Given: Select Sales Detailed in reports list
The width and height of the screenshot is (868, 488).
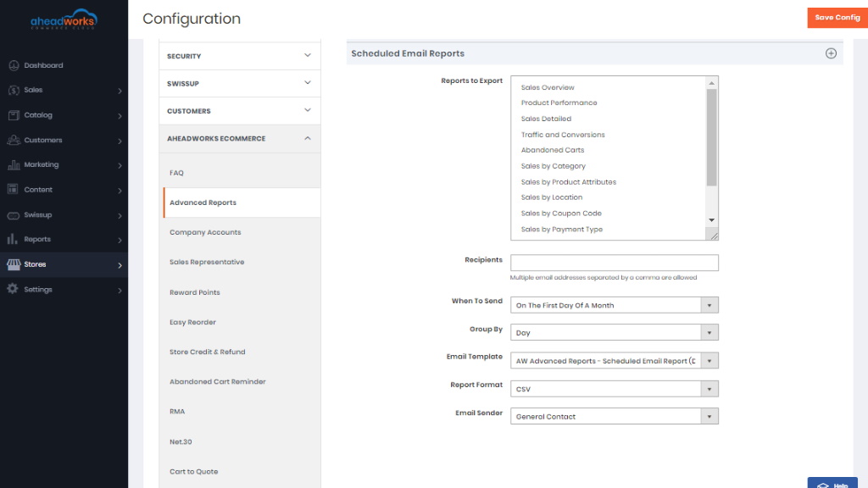Looking at the screenshot, I should click(x=546, y=119).
